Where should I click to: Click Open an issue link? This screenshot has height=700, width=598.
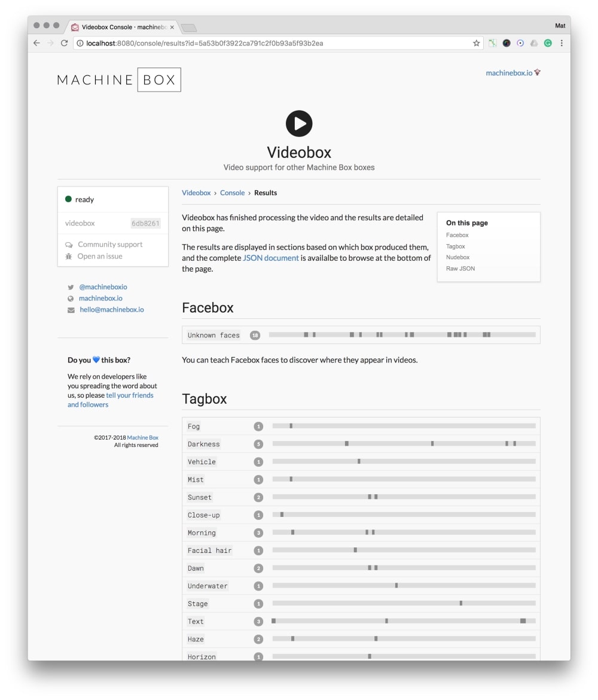point(99,256)
